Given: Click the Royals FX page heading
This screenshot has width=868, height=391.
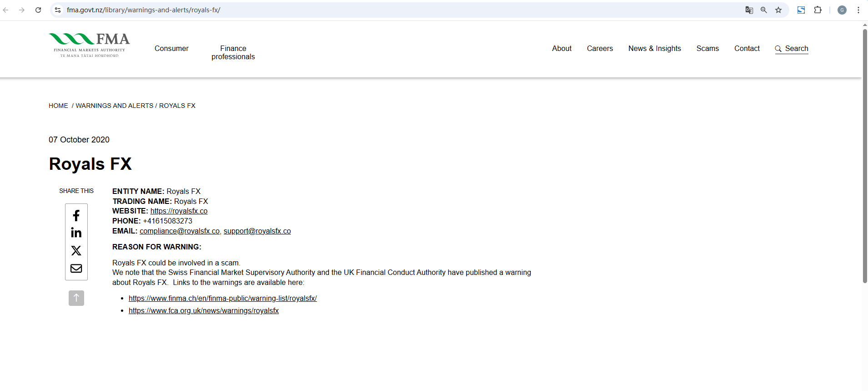Looking at the screenshot, I should (90, 164).
